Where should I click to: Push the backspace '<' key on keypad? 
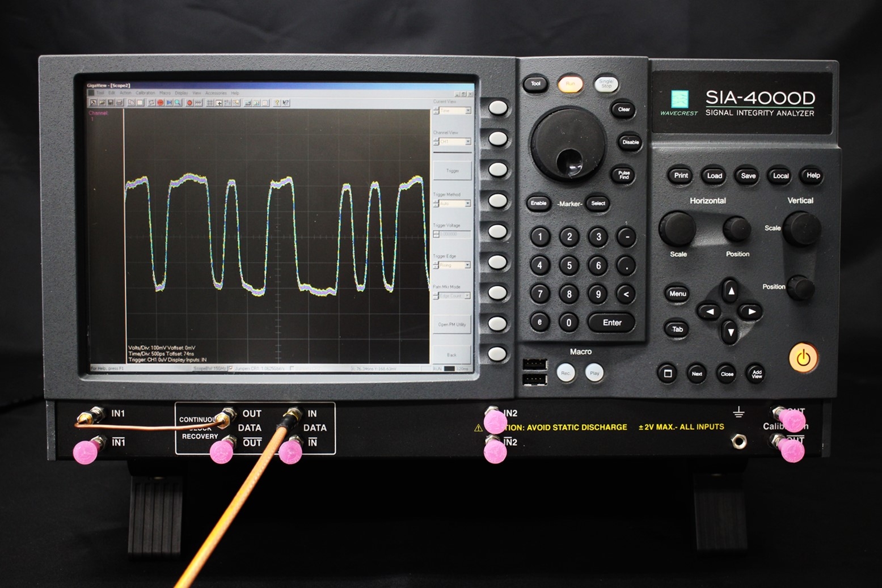(x=626, y=294)
